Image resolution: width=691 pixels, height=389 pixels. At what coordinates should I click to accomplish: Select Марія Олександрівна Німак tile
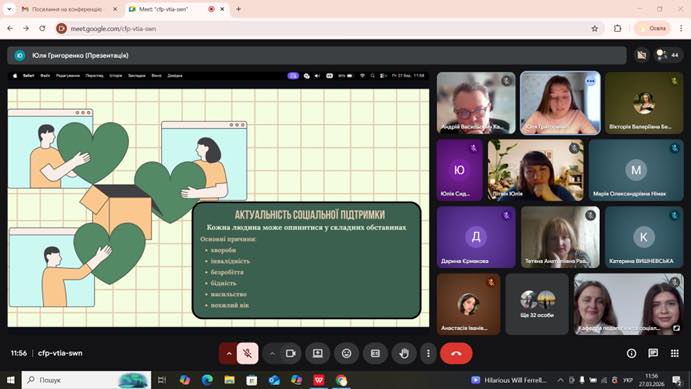pos(636,170)
